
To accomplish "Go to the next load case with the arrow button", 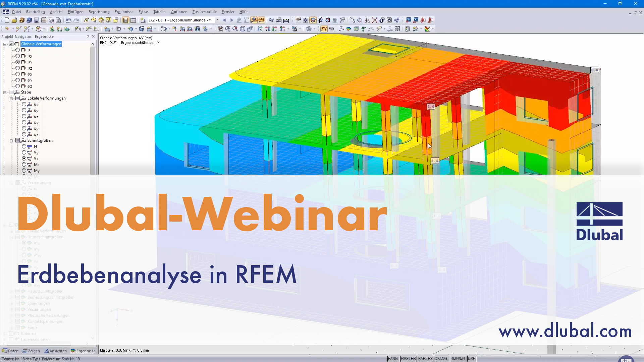I will point(231,20).
